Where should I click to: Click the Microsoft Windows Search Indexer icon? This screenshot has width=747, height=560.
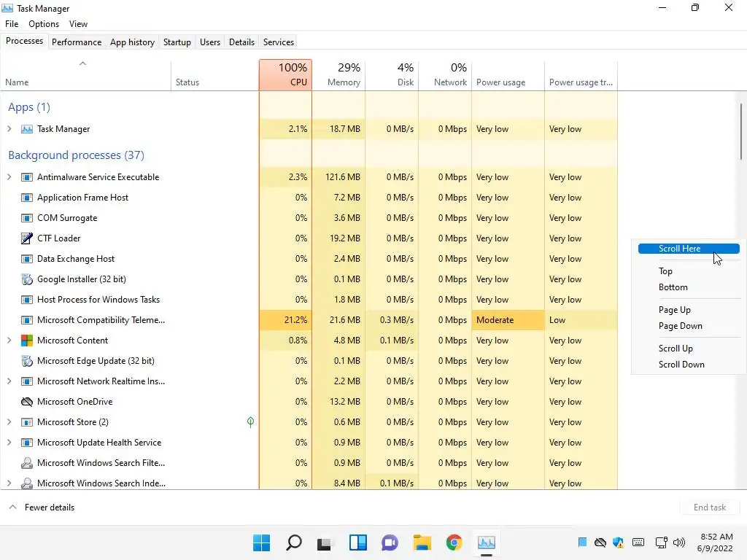pyautogui.click(x=27, y=483)
